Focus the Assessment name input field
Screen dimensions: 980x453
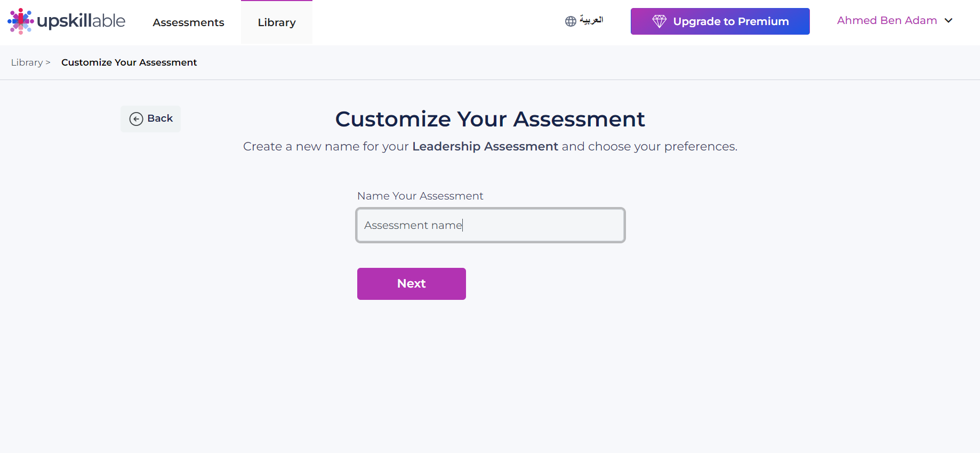[491, 225]
